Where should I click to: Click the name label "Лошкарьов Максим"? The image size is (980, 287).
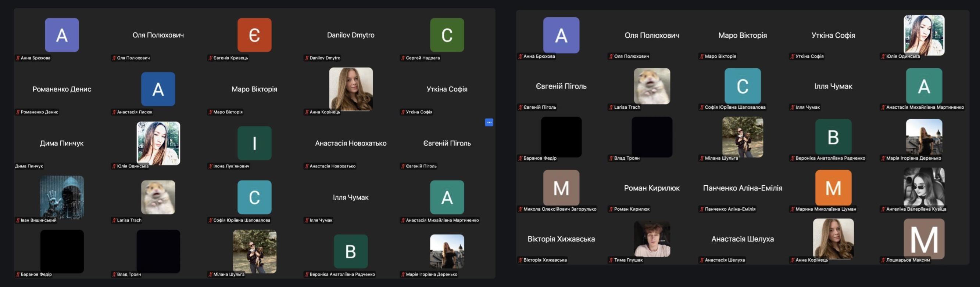point(908,260)
